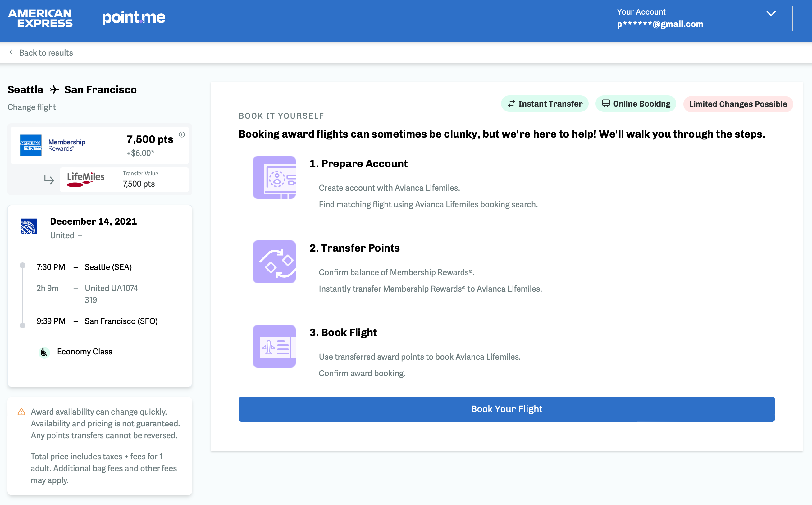Click 'Use transferred award points' instruction text
Viewport: 812px width, 505px height.
coord(420,357)
